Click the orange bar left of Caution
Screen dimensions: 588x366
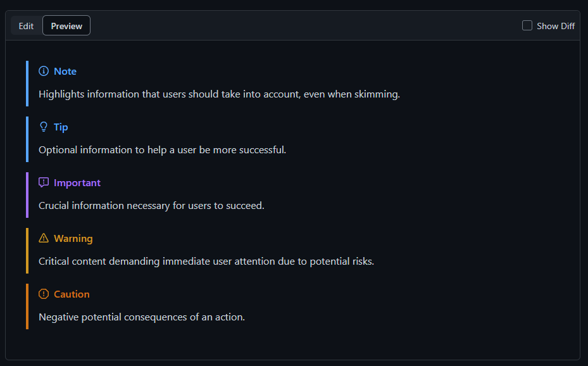click(x=27, y=306)
